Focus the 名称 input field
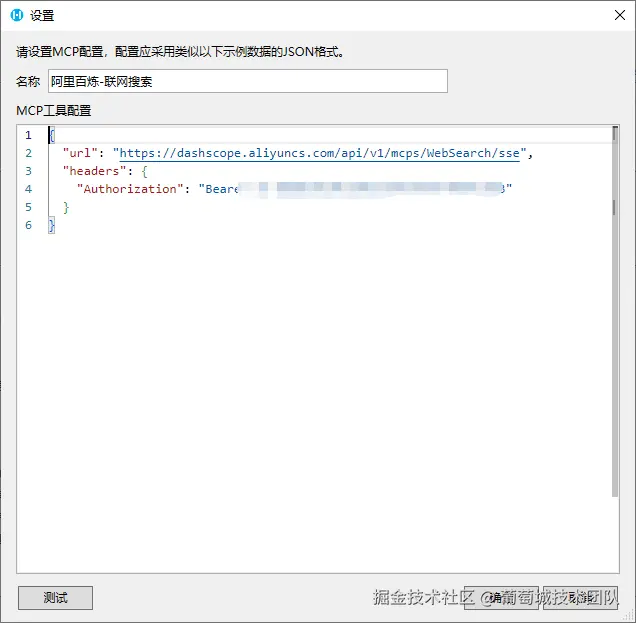 [248, 81]
